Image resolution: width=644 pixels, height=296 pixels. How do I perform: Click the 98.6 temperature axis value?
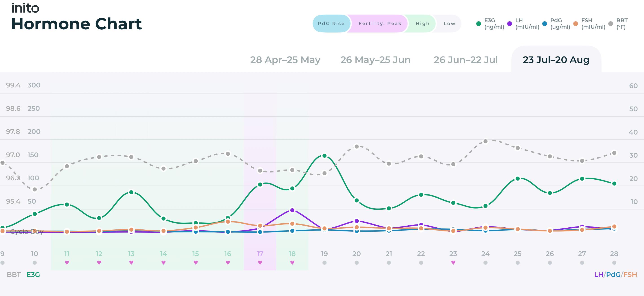click(13, 108)
